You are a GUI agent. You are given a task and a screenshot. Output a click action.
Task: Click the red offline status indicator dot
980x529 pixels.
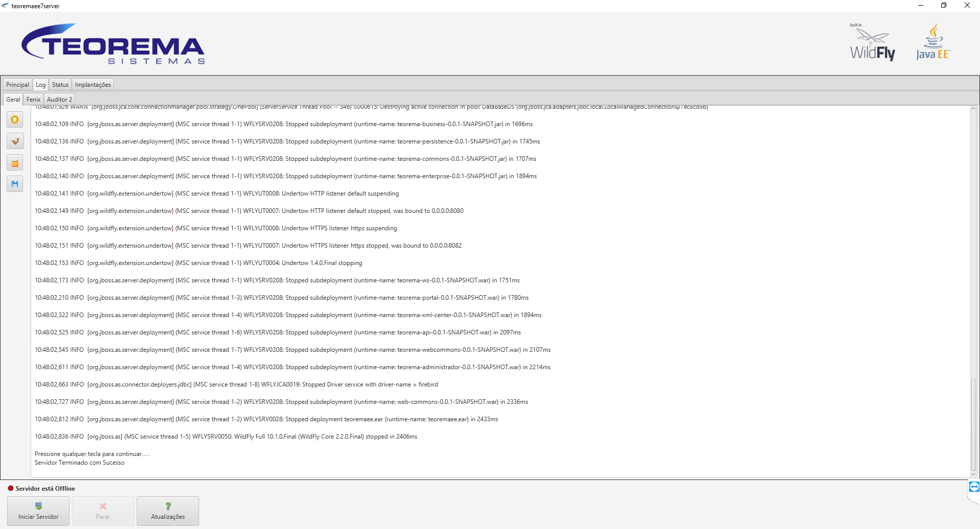pyautogui.click(x=11, y=488)
